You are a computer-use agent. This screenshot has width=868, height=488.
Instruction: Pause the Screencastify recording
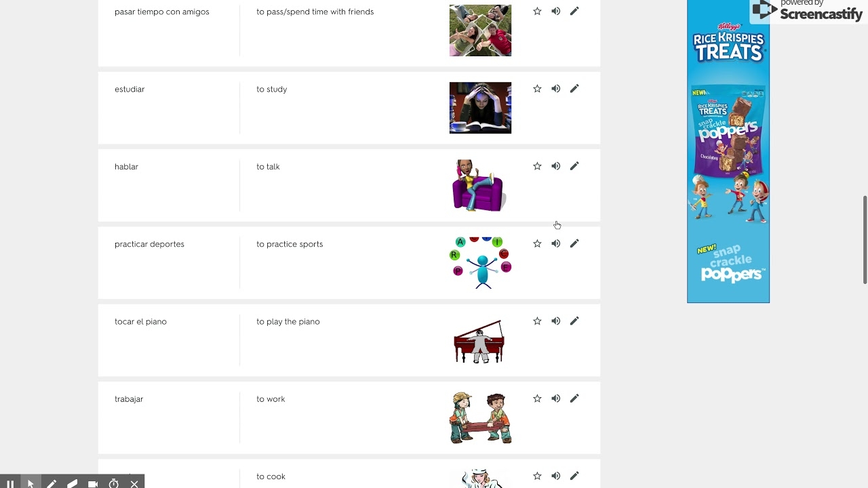click(x=10, y=484)
